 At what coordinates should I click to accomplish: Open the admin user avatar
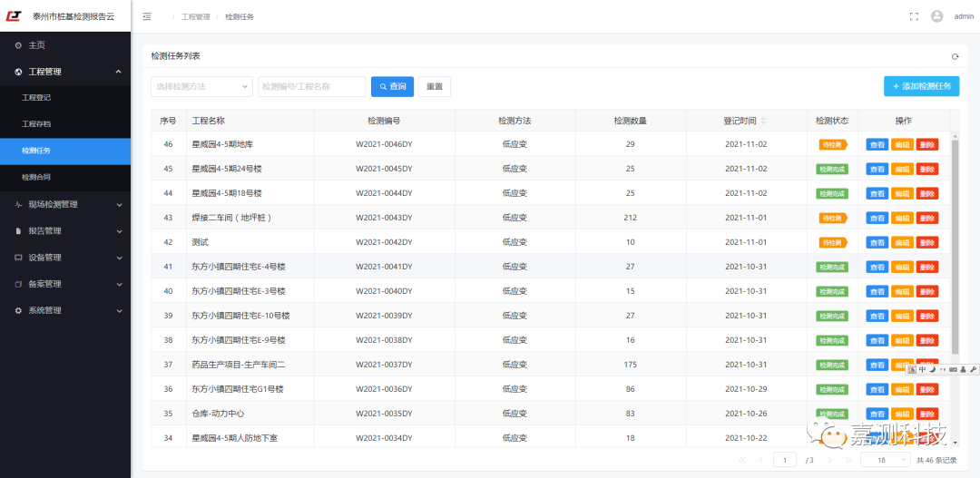[936, 17]
